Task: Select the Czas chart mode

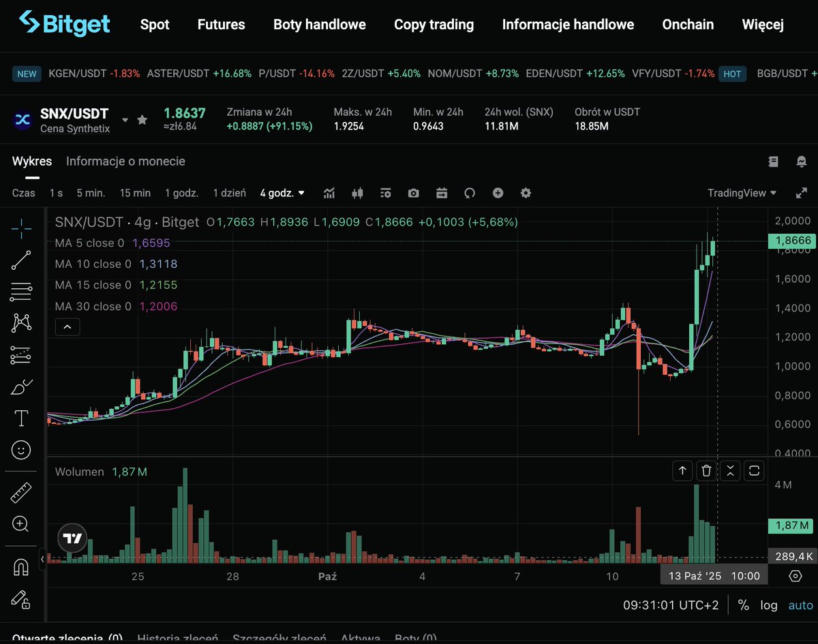Action: coord(24,193)
